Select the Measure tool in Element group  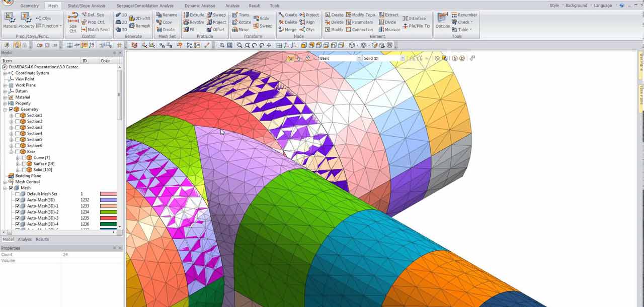click(389, 29)
